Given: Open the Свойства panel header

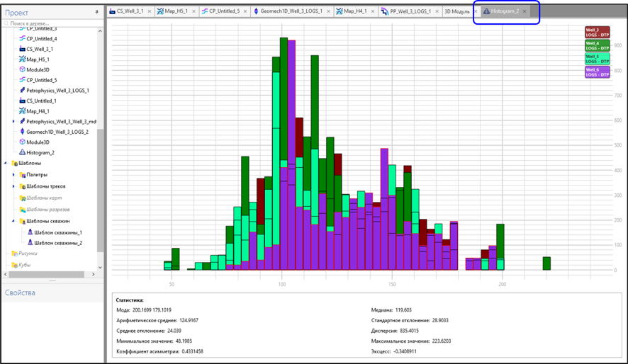Looking at the screenshot, I should [x=20, y=292].
